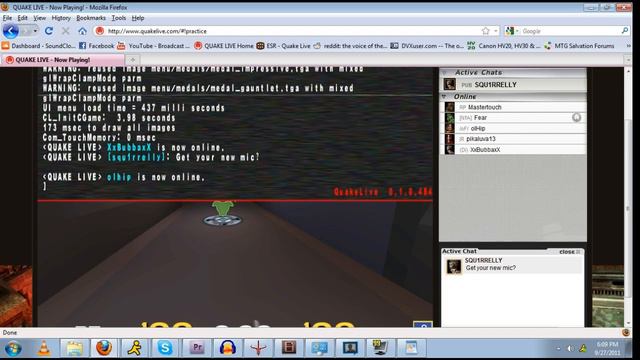Select pikaluva13 in the Online list

pyautogui.click(x=514, y=139)
